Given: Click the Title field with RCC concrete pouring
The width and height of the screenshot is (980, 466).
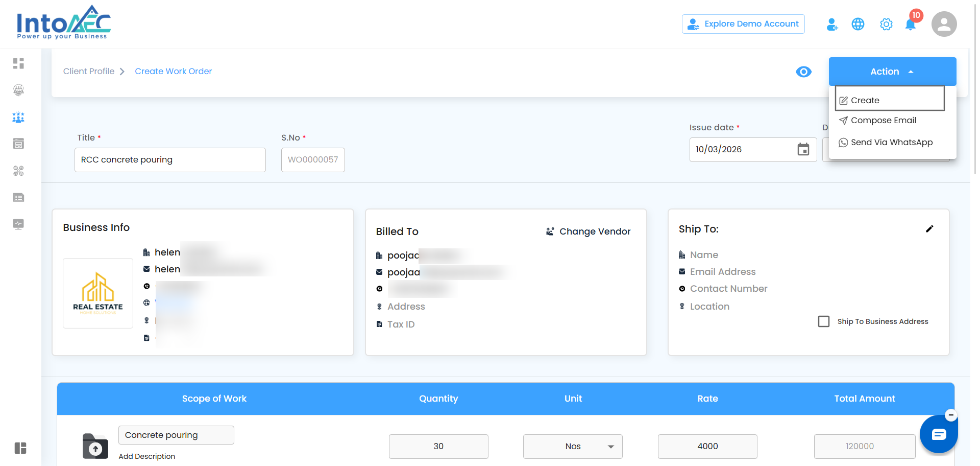Looking at the screenshot, I should tap(170, 160).
